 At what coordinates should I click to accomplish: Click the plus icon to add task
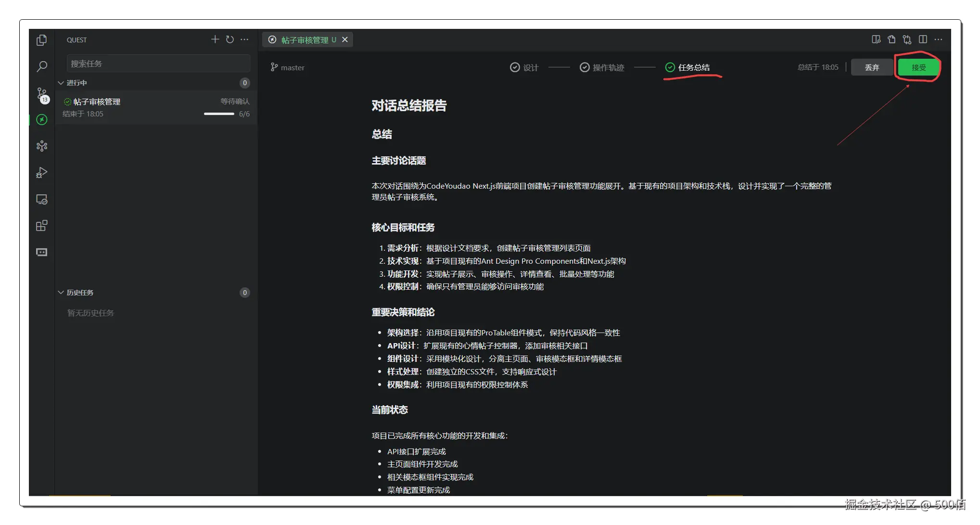click(x=215, y=39)
